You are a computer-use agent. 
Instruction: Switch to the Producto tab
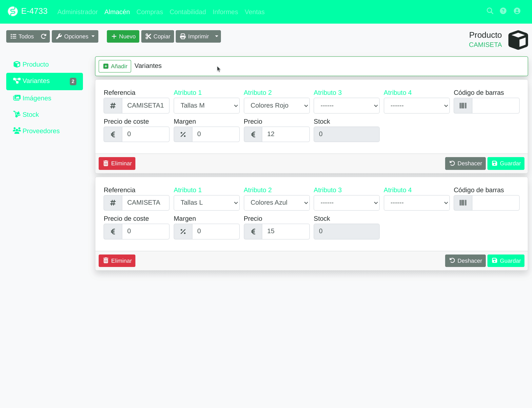point(45,65)
